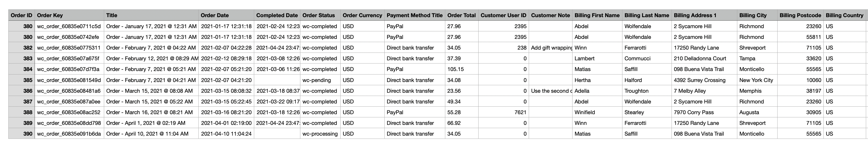Viewport: 868px width, 149px height.
Task: Click the Billing Country column header
Action: (x=844, y=15)
